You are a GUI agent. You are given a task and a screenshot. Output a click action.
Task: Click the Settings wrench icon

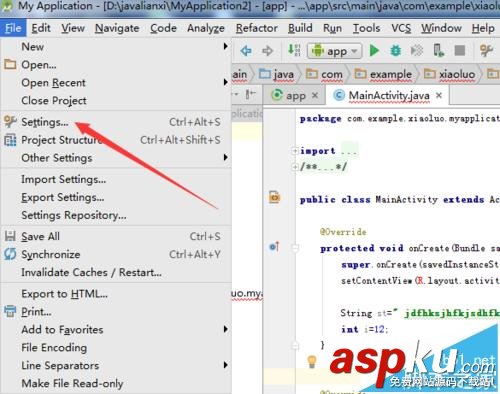tap(10, 122)
